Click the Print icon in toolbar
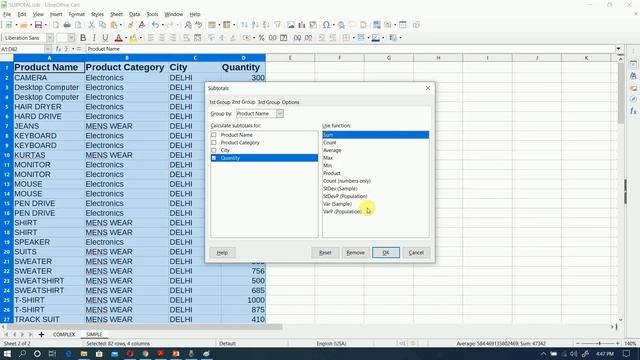 click(67, 25)
